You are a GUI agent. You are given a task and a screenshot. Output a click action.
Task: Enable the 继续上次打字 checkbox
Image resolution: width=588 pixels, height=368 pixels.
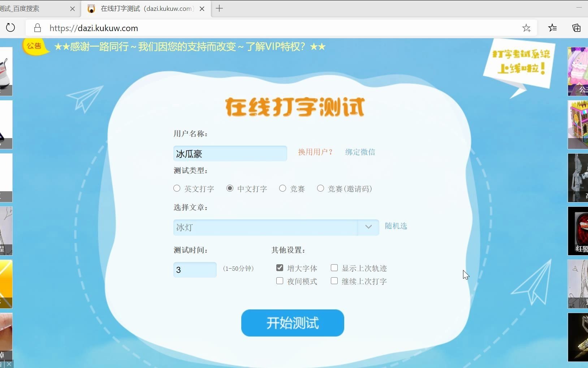coord(334,281)
